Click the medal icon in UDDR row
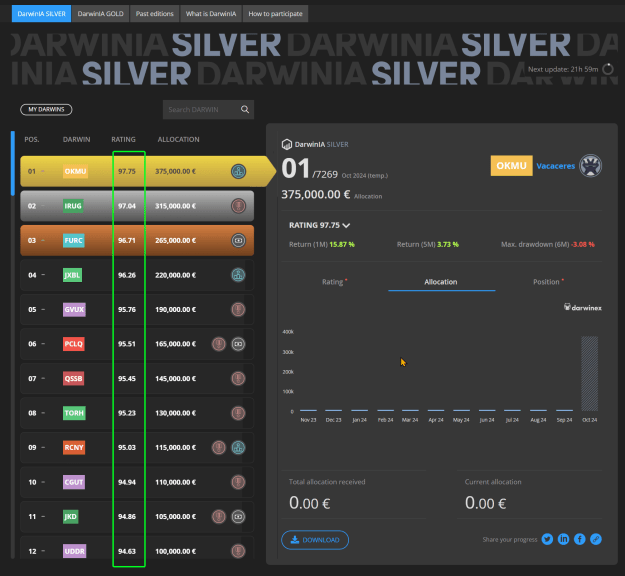 238,551
